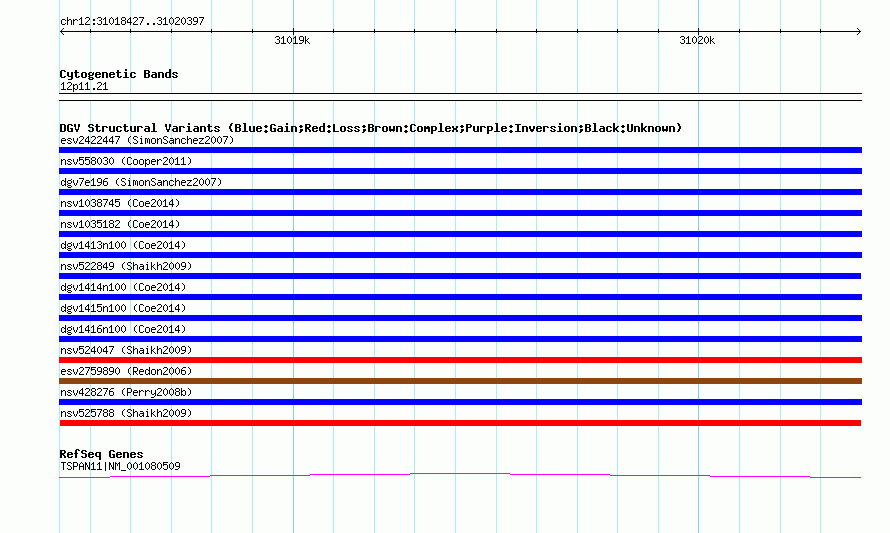
Task: Click the ruler's right arrowhead
Action: pyautogui.click(x=859, y=32)
